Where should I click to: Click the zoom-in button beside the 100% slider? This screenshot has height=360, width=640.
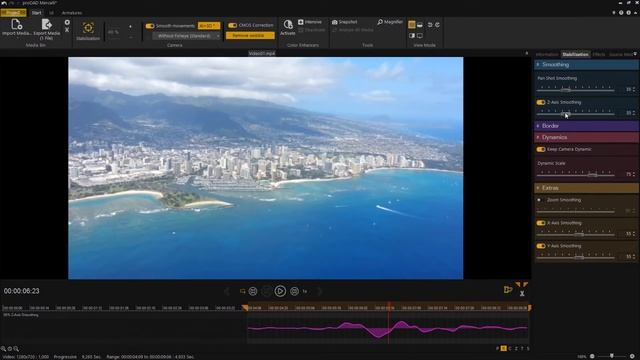pos(632,356)
